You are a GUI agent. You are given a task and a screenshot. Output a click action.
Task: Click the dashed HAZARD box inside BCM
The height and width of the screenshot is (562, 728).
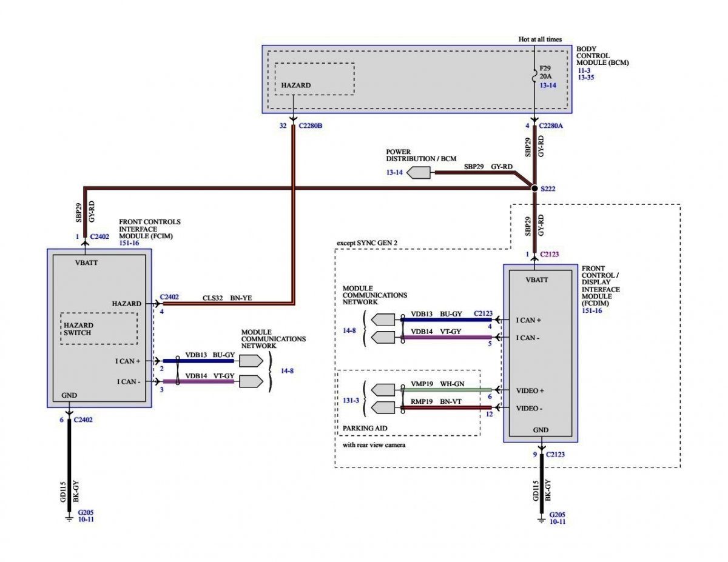[x=314, y=79]
